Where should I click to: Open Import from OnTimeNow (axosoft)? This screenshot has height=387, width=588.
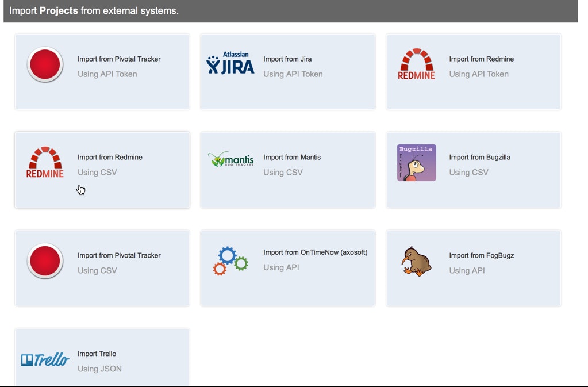click(x=316, y=252)
